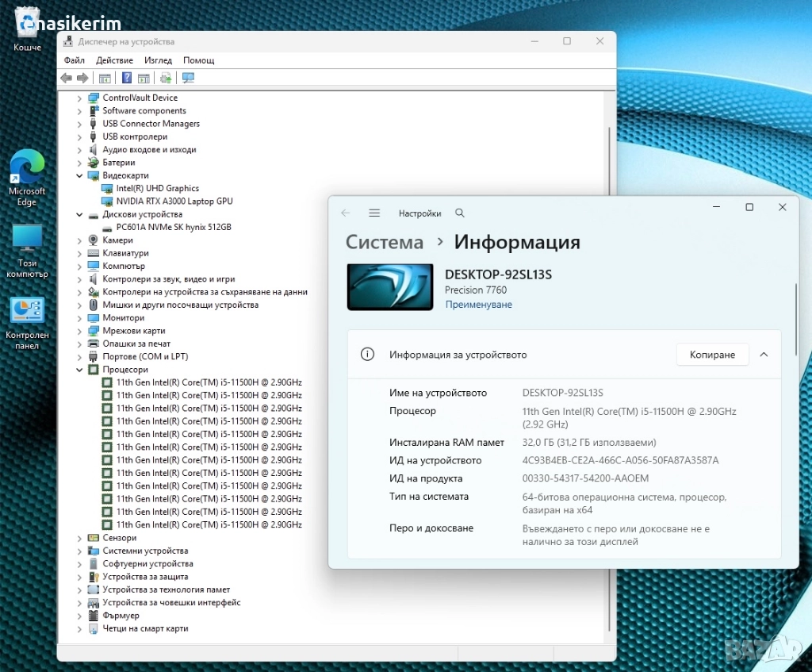
Task: Expand the Мрежови карти node
Action: (x=79, y=331)
